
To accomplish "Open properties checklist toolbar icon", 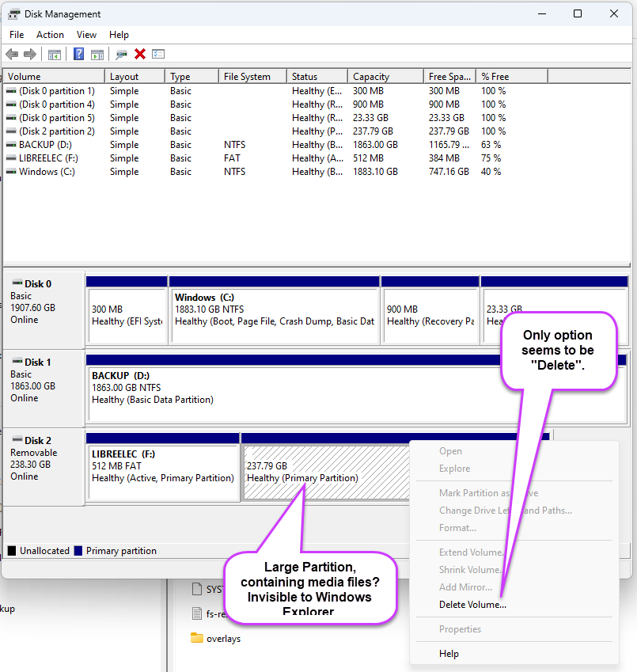I will [158, 54].
